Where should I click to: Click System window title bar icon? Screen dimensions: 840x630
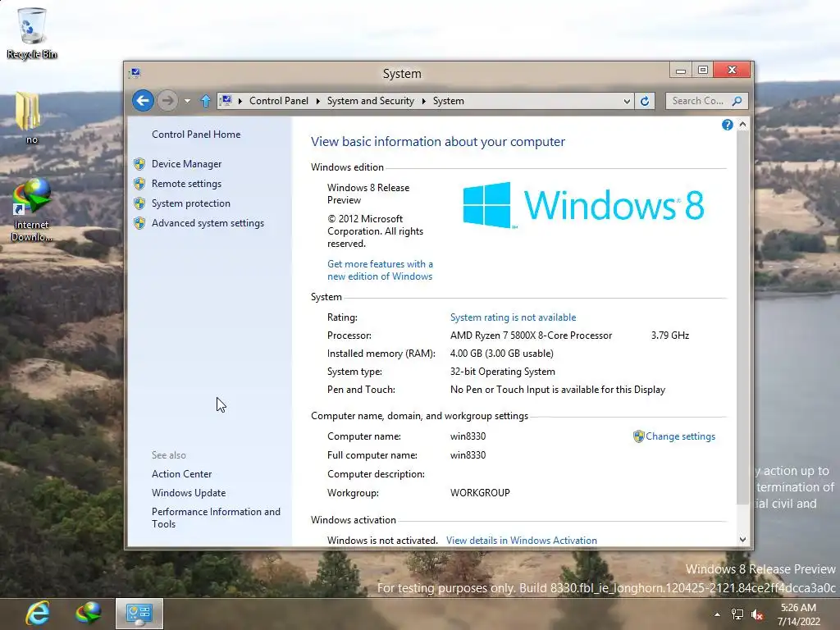(x=135, y=73)
